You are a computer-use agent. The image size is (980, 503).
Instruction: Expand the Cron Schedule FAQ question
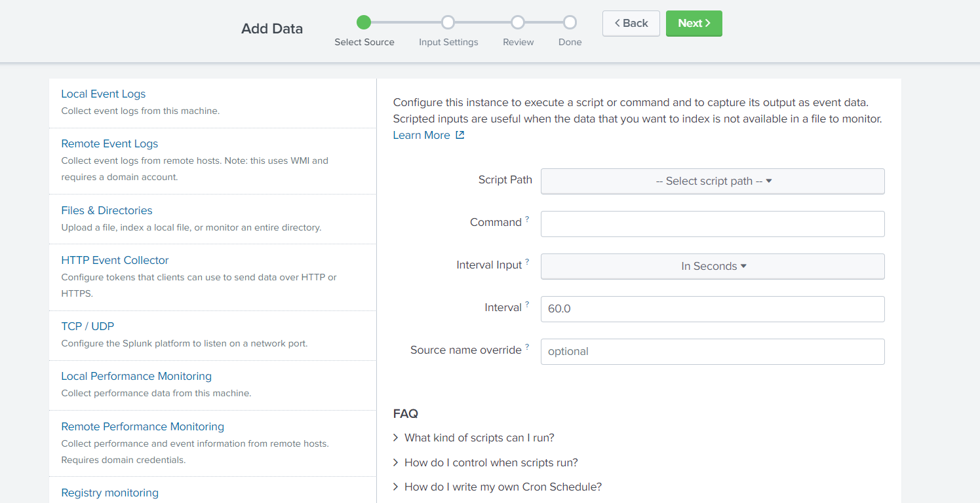[502, 487]
